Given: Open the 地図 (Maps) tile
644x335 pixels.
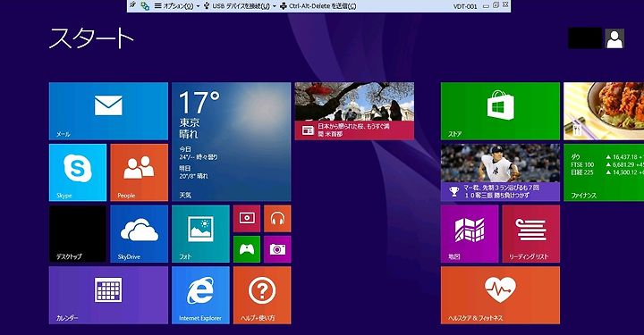Looking at the screenshot, I should pyautogui.click(x=470, y=234).
